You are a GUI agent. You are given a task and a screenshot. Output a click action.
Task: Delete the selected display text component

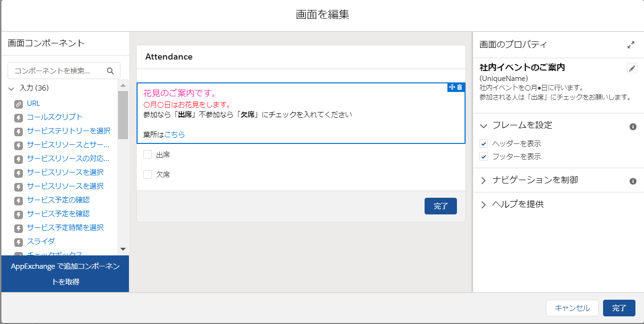pos(460,88)
